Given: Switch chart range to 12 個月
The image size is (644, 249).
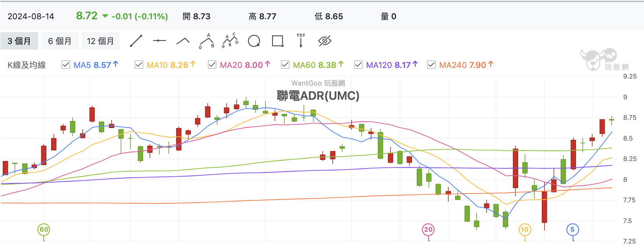Looking at the screenshot, I should point(100,41).
